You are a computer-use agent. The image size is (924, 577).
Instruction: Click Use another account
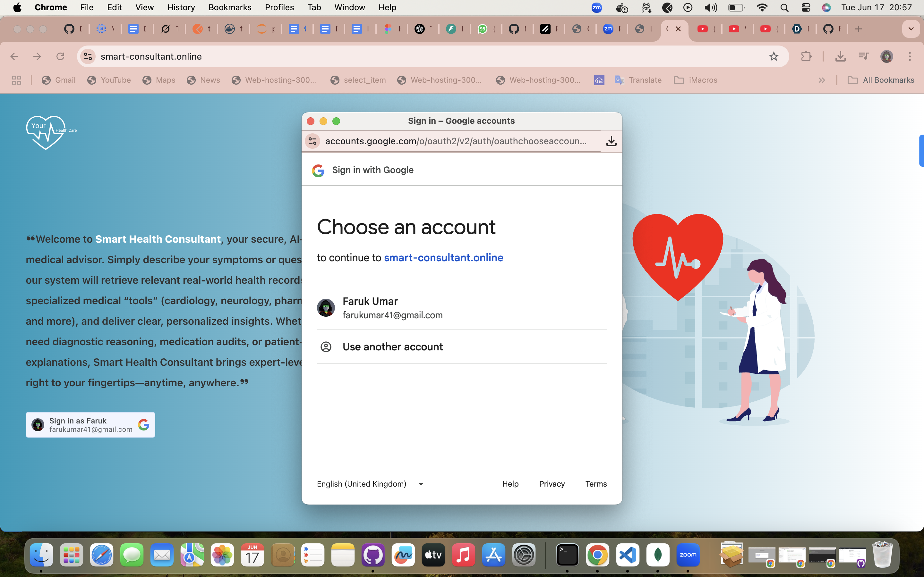click(392, 347)
